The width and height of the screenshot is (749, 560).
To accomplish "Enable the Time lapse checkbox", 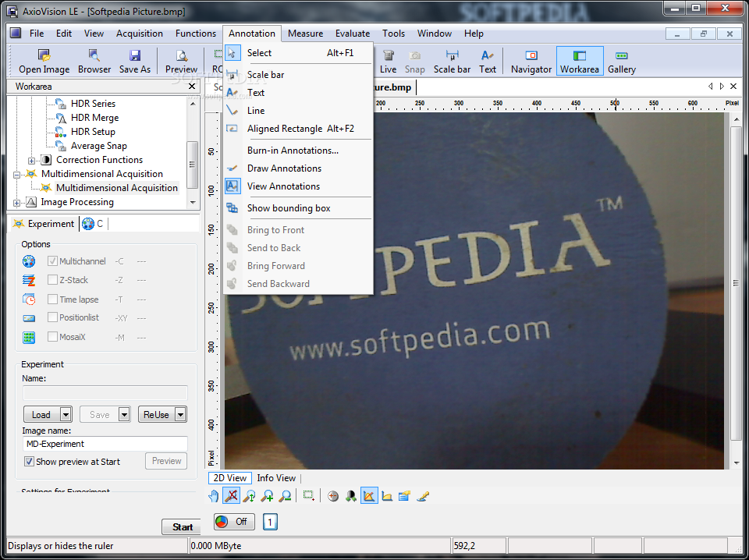I will (52, 299).
